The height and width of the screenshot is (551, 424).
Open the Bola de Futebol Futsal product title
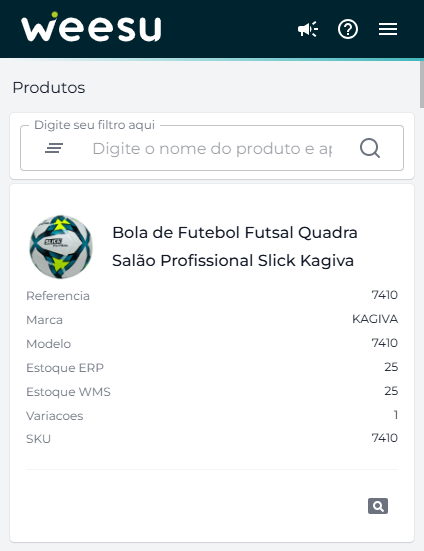pyautogui.click(x=235, y=247)
